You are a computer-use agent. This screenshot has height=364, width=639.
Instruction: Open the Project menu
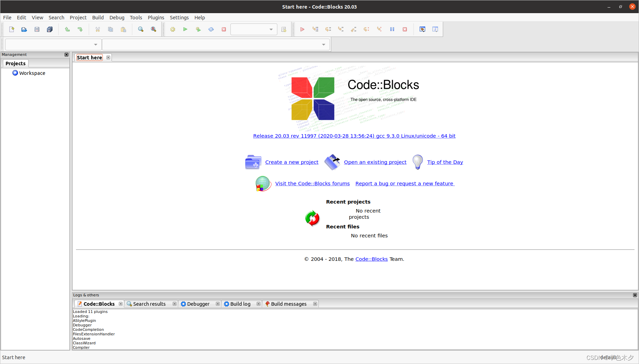(x=78, y=18)
